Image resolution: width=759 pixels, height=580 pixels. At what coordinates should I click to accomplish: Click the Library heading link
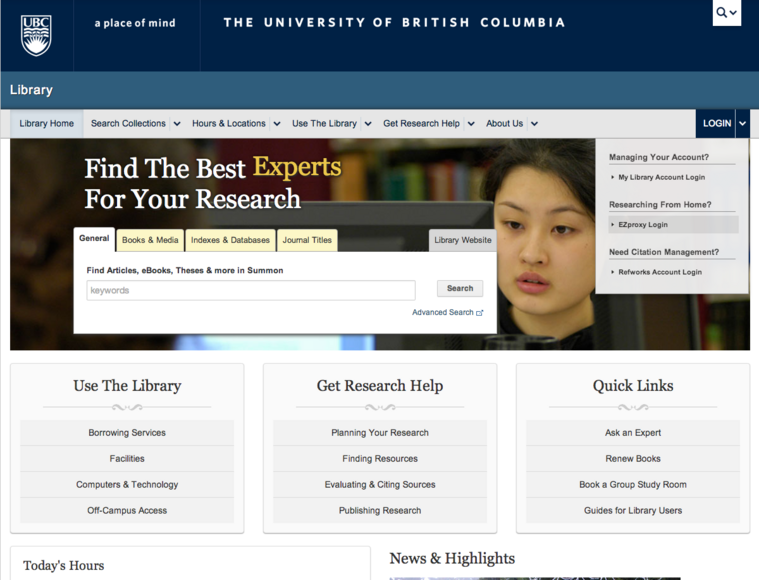(31, 90)
